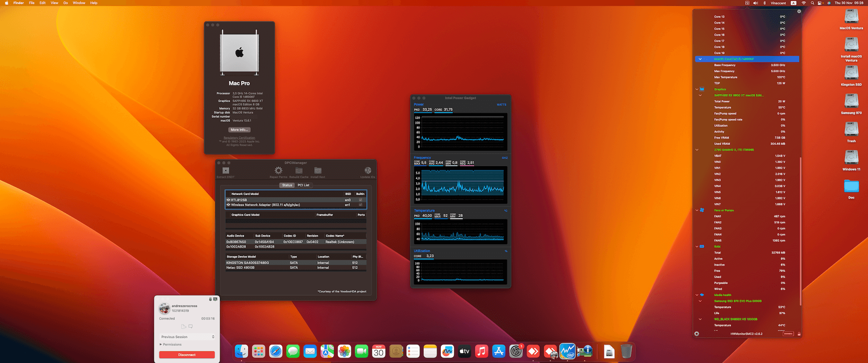Open DPCIManager icon in the Dock
Viewport: 868px width, 363px height.
pos(585,351)
